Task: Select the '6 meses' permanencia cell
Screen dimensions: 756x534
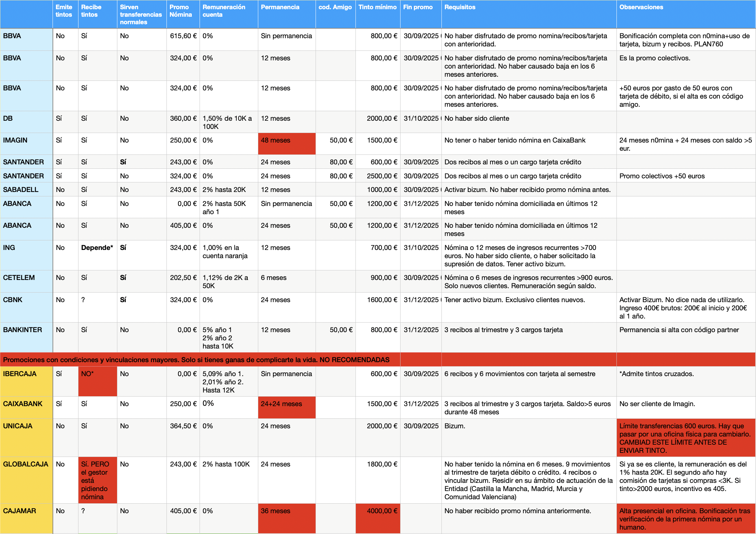Action: [287, 281]
